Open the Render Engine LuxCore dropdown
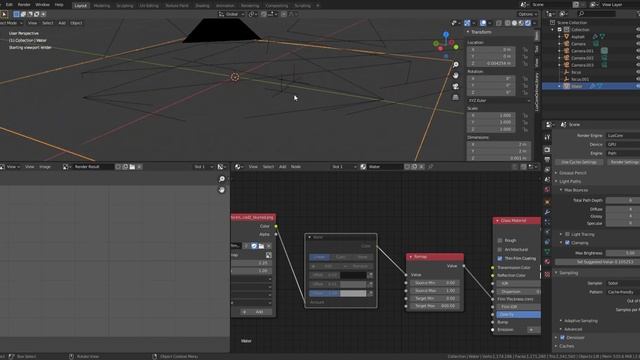This screenshot has height=360, width=640. click(x=623, y=136)
